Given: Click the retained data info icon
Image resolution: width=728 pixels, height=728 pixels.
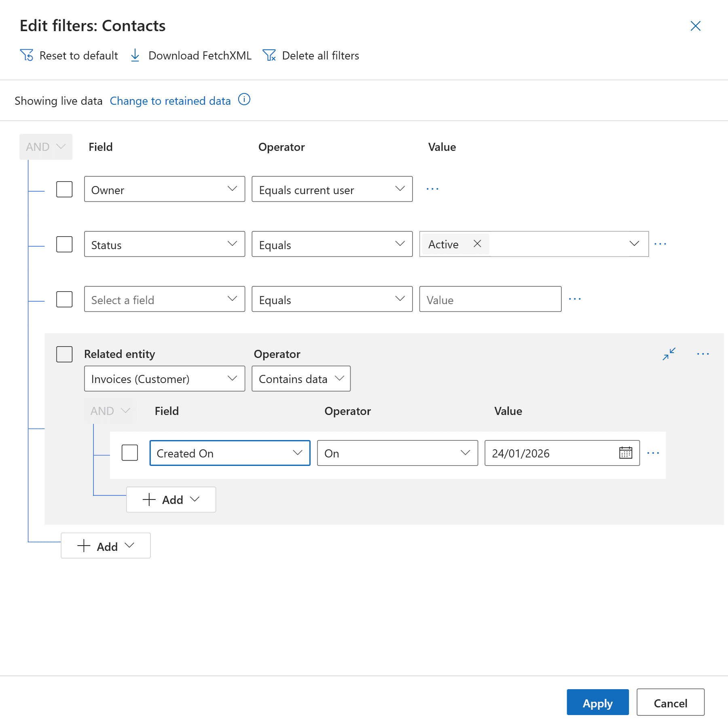Looking at the screenshot, I should point(244,99).
